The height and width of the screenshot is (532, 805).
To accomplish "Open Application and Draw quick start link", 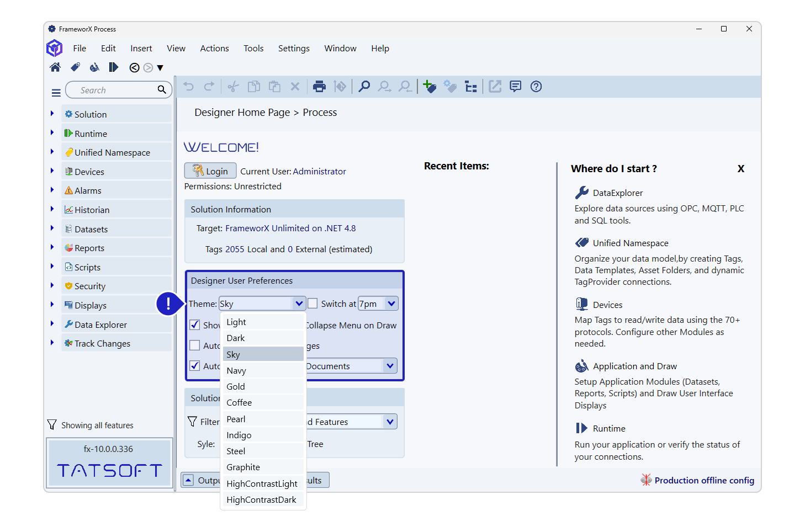I will point(634,366).
